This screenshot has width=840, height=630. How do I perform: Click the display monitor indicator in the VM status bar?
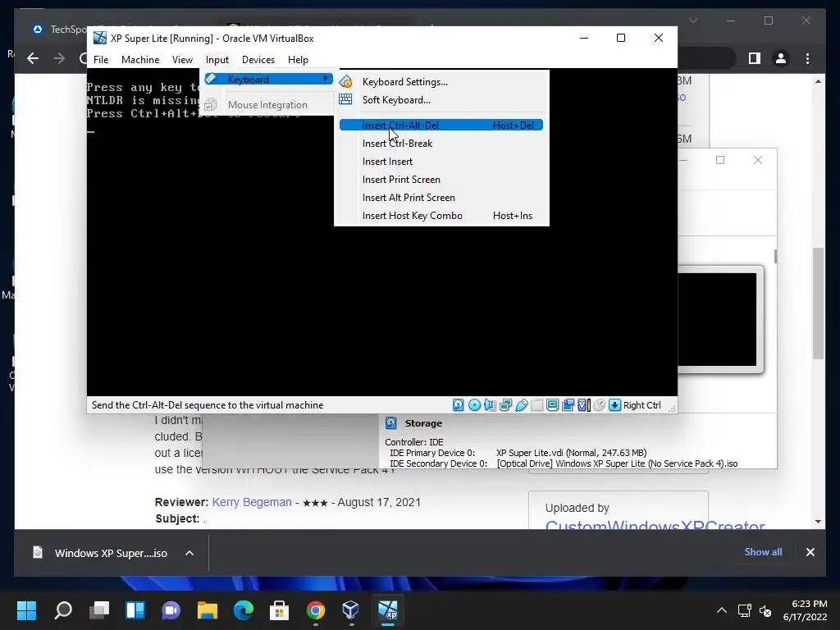(x=552, y=405)
